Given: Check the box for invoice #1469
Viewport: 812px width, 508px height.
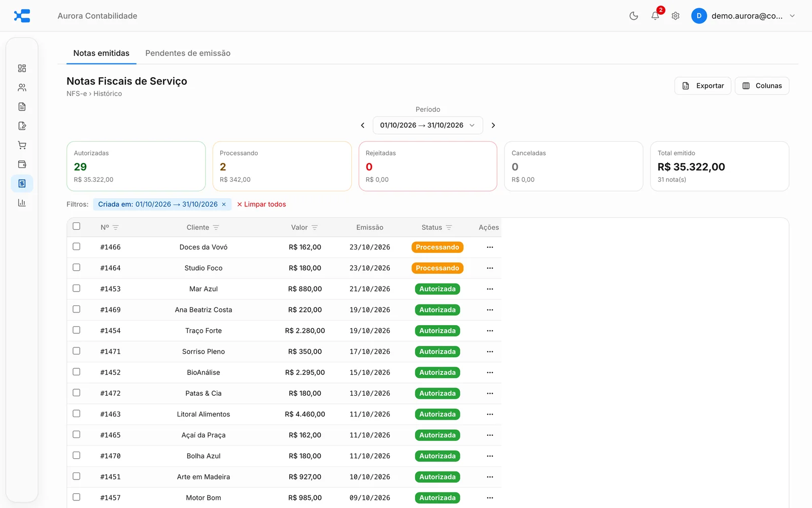Looking at the screenshot, I should click(x=77, y=309).
